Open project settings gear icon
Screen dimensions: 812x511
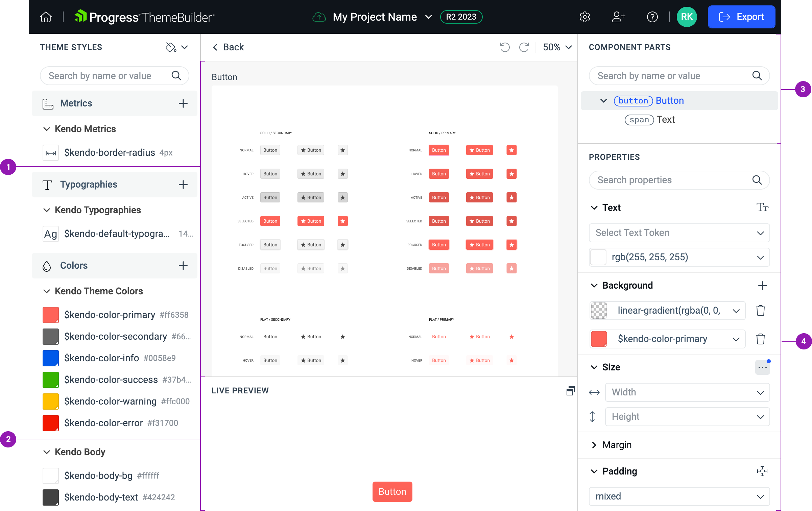tap(584, 17)
